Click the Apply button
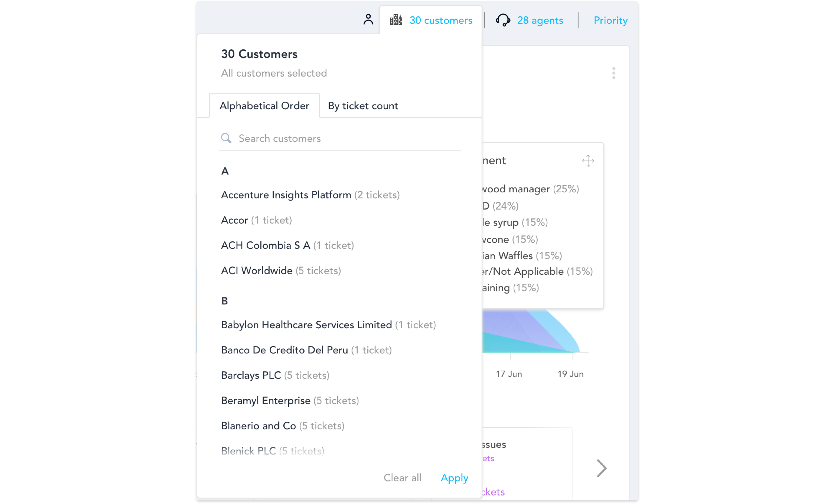The width and height of the screenshot is (834, 504). pos(454,478)
